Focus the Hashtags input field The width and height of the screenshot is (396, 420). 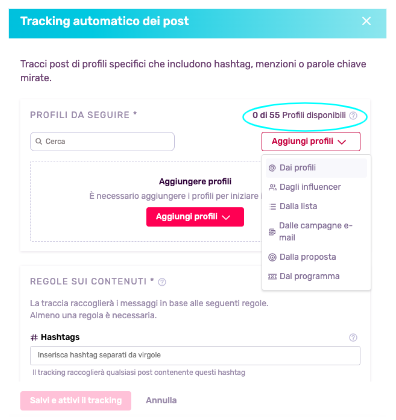pyautogui.click(x=195, y=355)
